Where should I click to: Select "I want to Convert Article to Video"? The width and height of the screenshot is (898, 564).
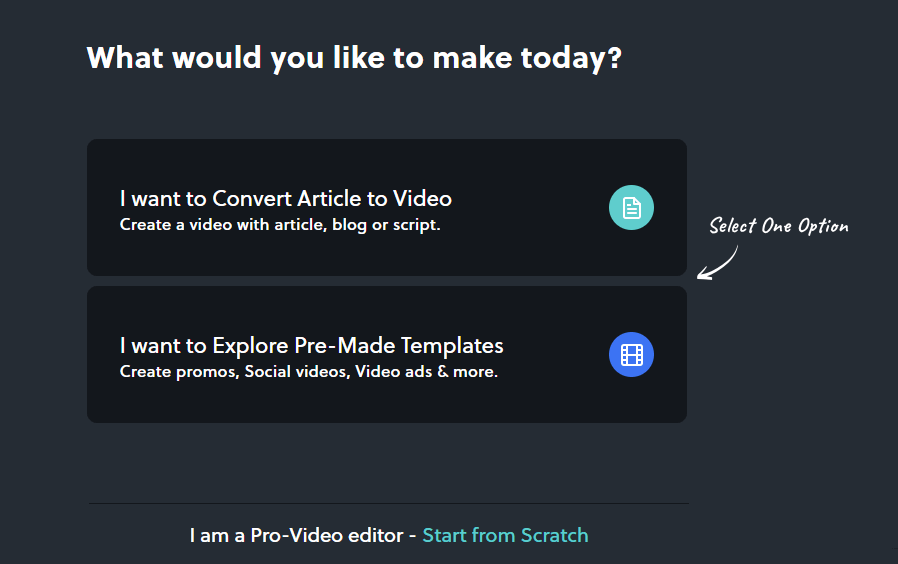click(286, 199)
